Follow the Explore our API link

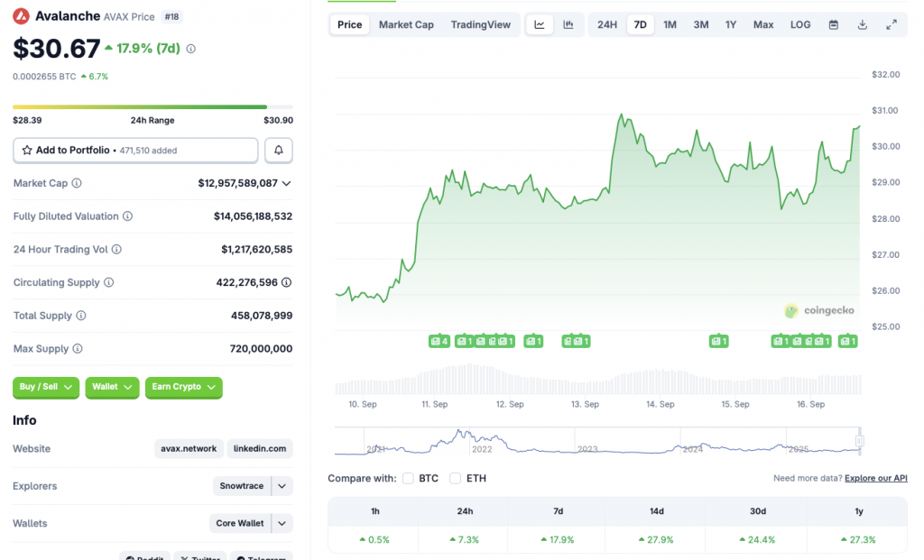pos(875,478)
